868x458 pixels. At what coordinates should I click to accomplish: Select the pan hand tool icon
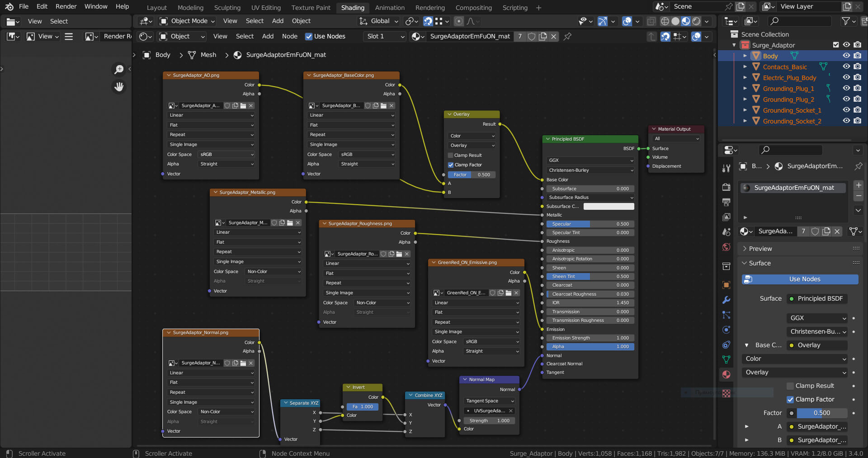(x=119, y=86)
